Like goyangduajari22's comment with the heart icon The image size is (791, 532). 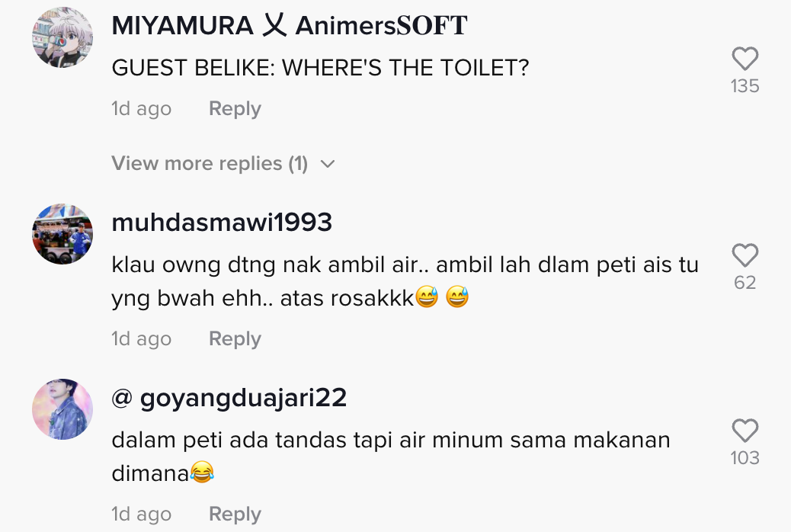pos(745,431)
